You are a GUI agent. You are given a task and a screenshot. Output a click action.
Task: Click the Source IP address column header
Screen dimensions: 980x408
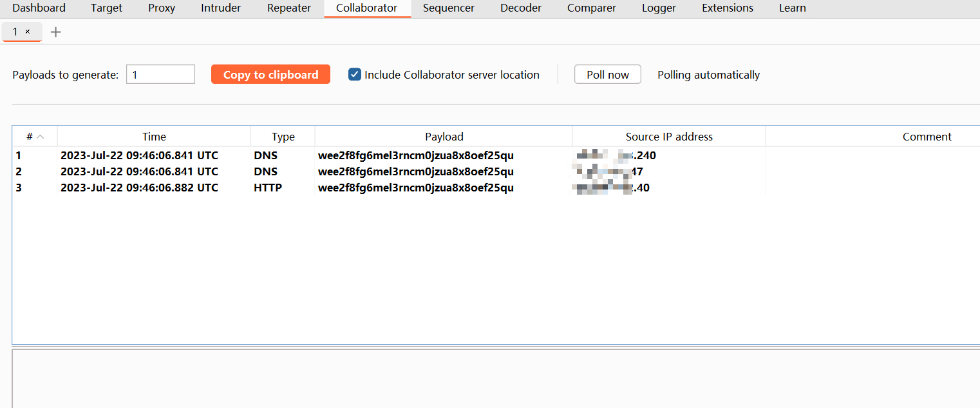(x=669, y=137)
